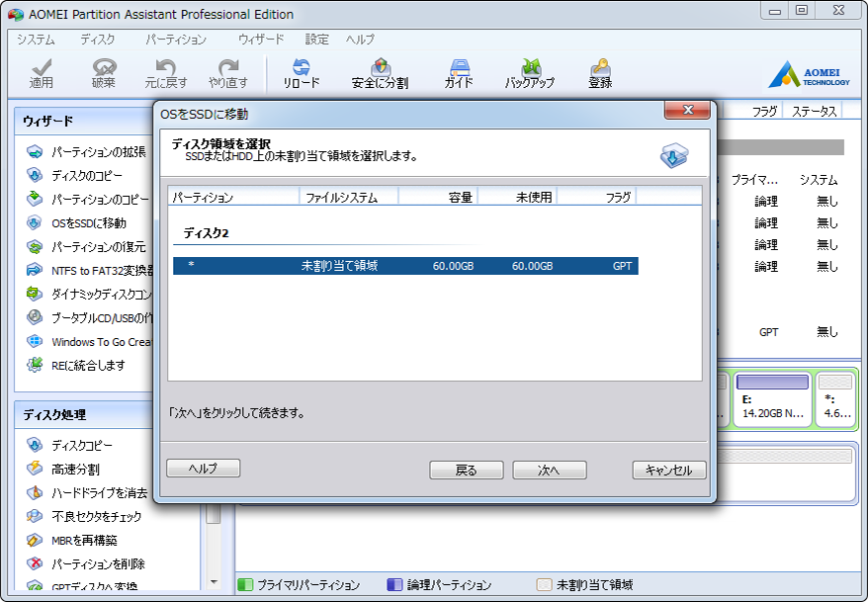Open the ウィザード menu

(261, 40)
